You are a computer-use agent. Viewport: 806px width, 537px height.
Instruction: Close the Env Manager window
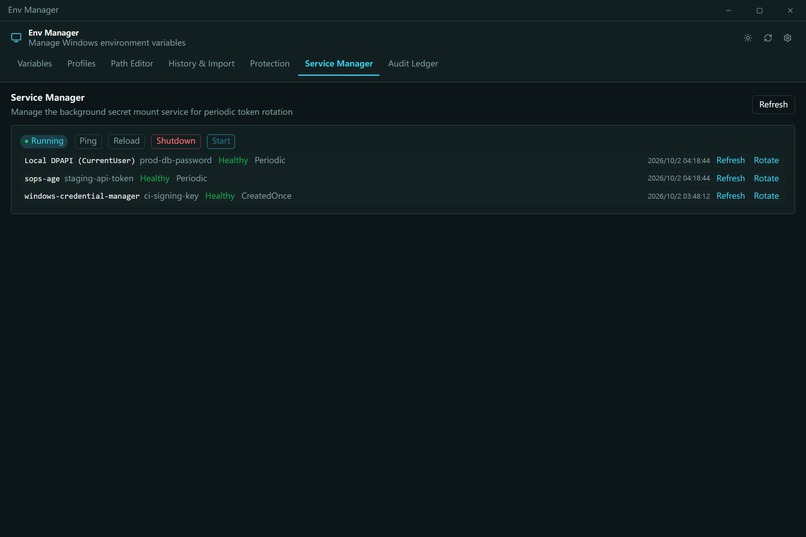pos(790,10)
